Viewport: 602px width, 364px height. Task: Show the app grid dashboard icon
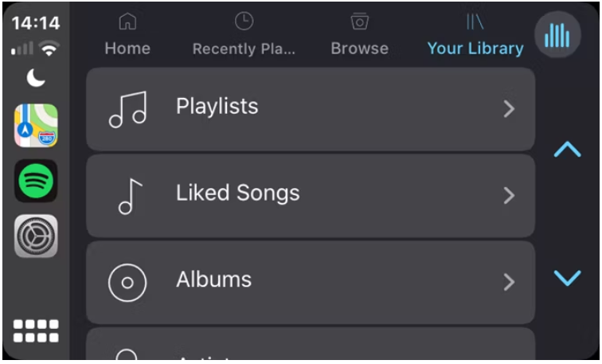pos(36,331)
